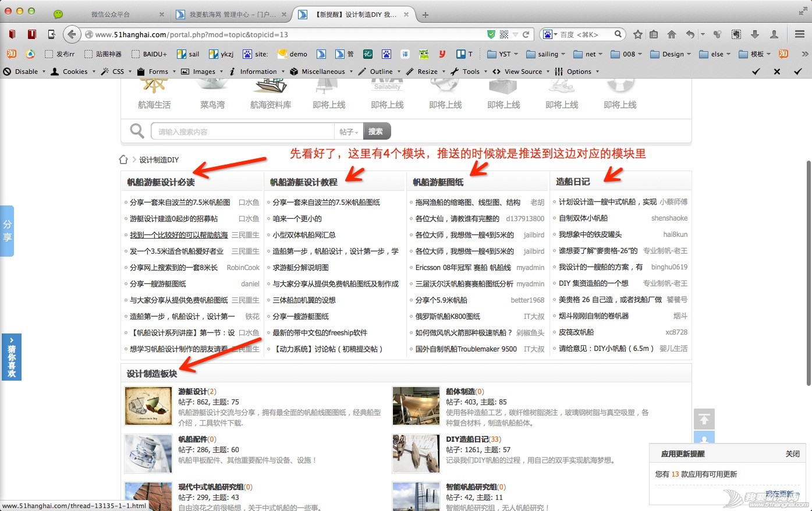Open the 船体制造 forum thumbnail image
This screenshot has width=812, height=511.
[x=416, y=406]
